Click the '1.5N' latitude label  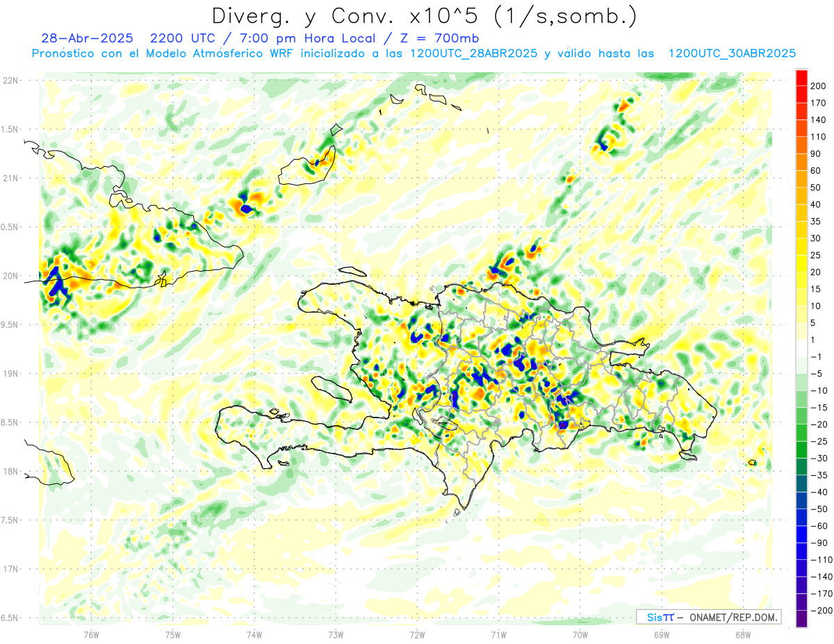point(10,129)
